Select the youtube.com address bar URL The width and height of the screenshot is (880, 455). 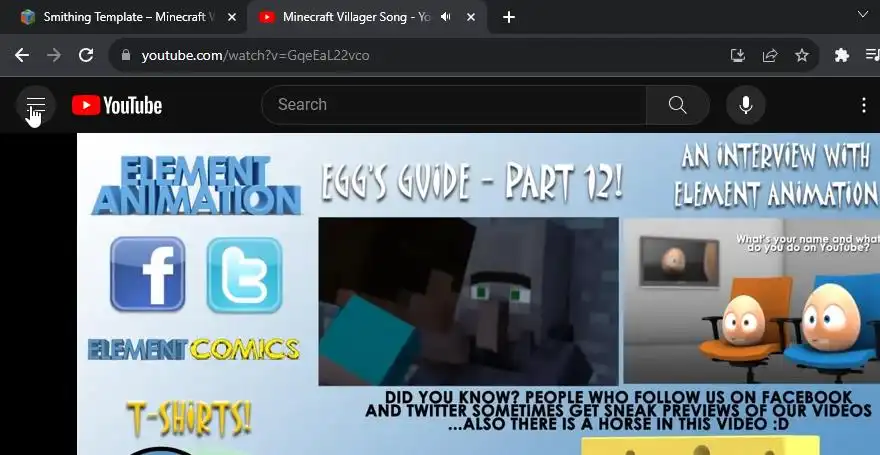point(255,56)
